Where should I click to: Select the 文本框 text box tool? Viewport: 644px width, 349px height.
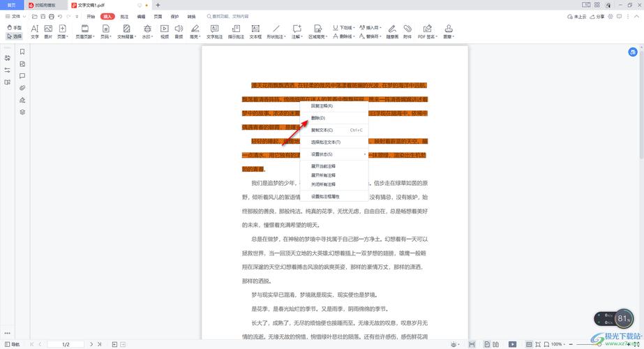point(255,31)
